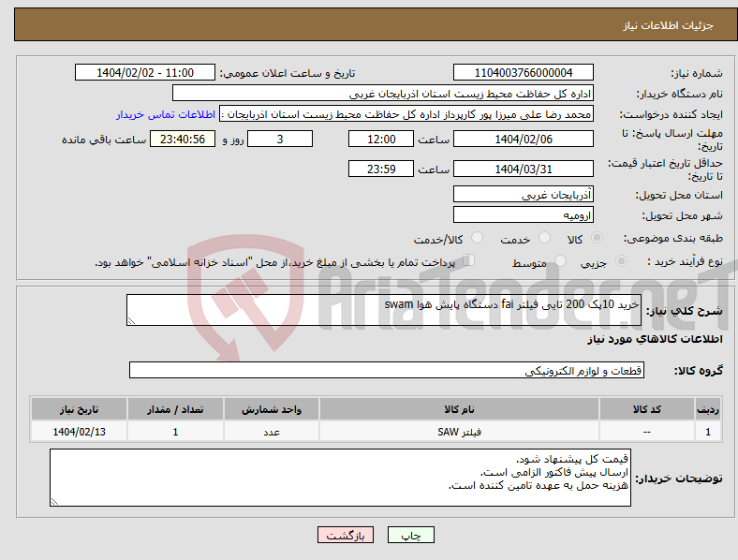The height and width of the screenshot is (560, 738).
Task: Click the تاریخ نیاز column header
Action: click(79, 409)
